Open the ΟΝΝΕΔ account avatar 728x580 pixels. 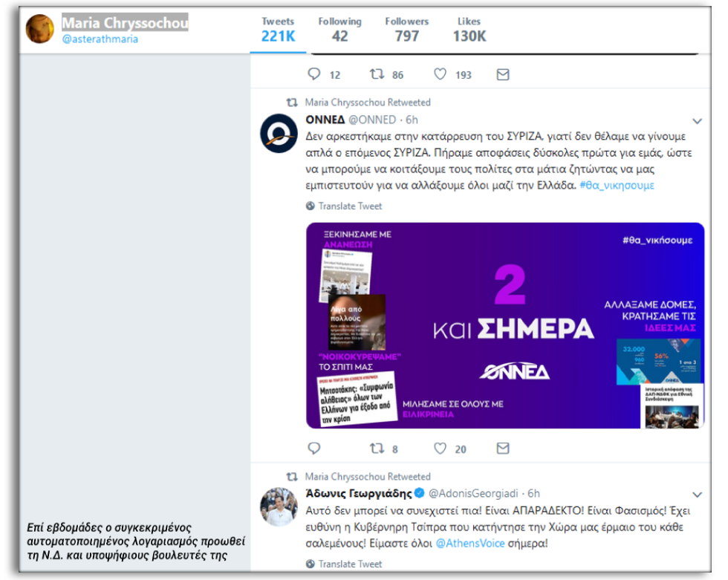pos(279,133)
